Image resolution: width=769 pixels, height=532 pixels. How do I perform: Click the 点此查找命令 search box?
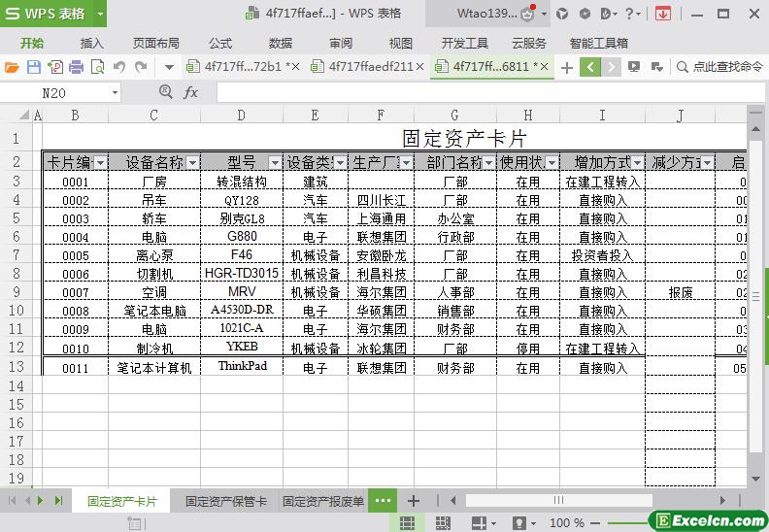coord(719,67)
